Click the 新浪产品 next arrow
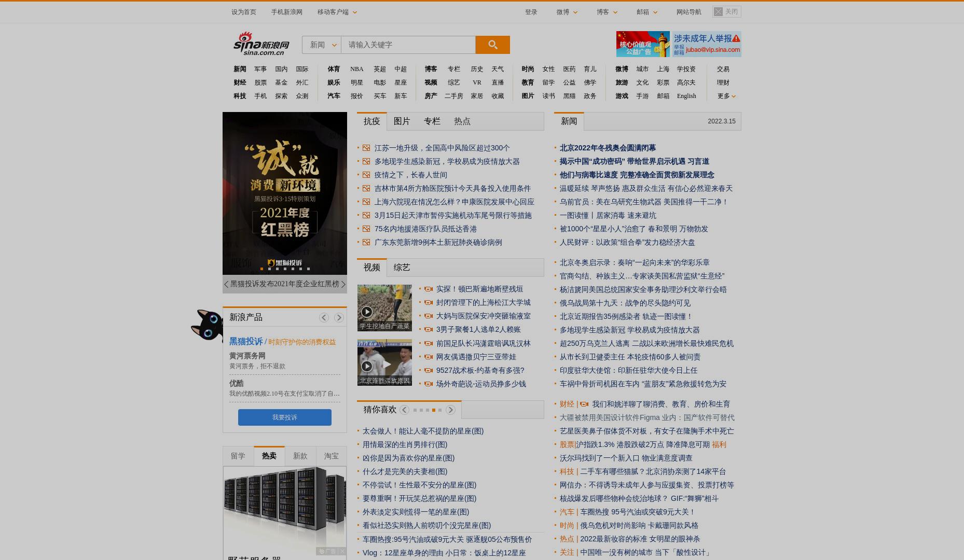Image resolution: width=964 pixels, height=560 pixels. point(339,317)
